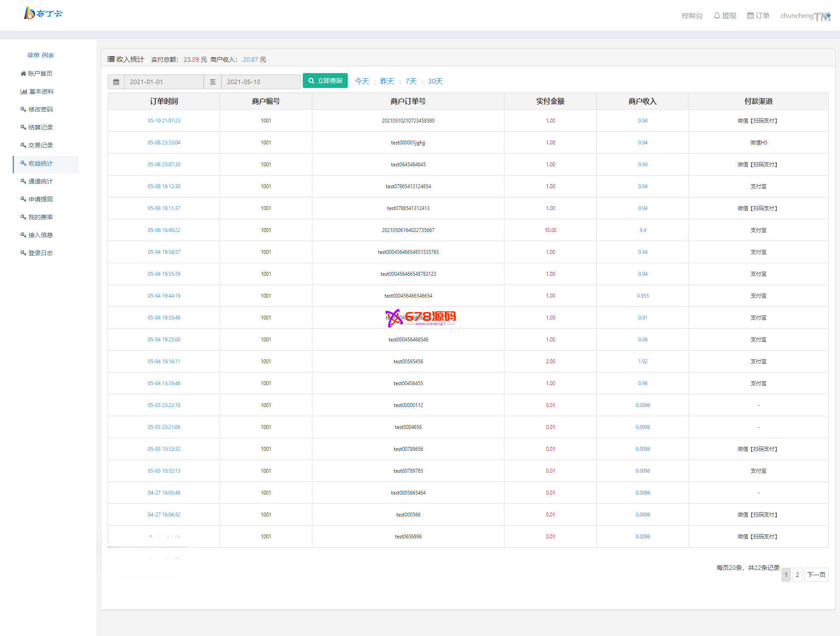Filter the results by 30天

435,81
